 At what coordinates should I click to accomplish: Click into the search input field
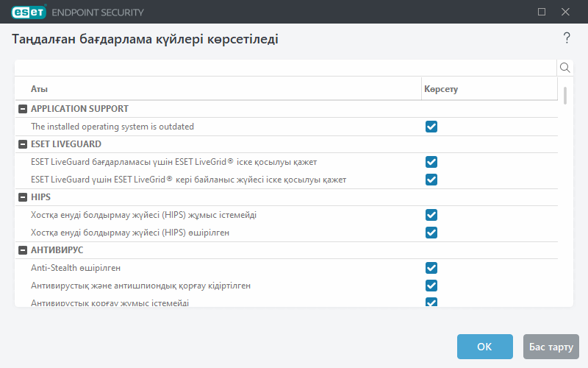coord(286,68)
